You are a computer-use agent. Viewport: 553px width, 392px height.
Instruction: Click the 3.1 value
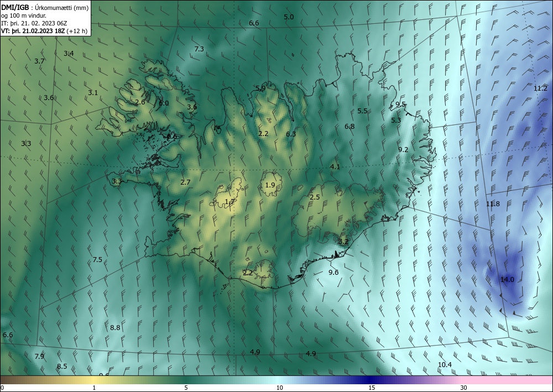pyautogui.click(x=93, y=93)
